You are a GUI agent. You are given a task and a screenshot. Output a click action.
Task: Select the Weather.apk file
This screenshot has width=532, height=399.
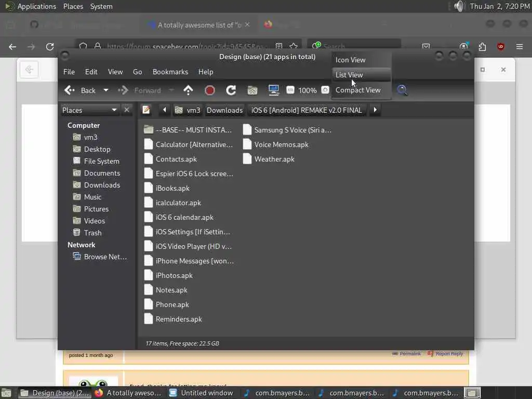pos(269,159)
